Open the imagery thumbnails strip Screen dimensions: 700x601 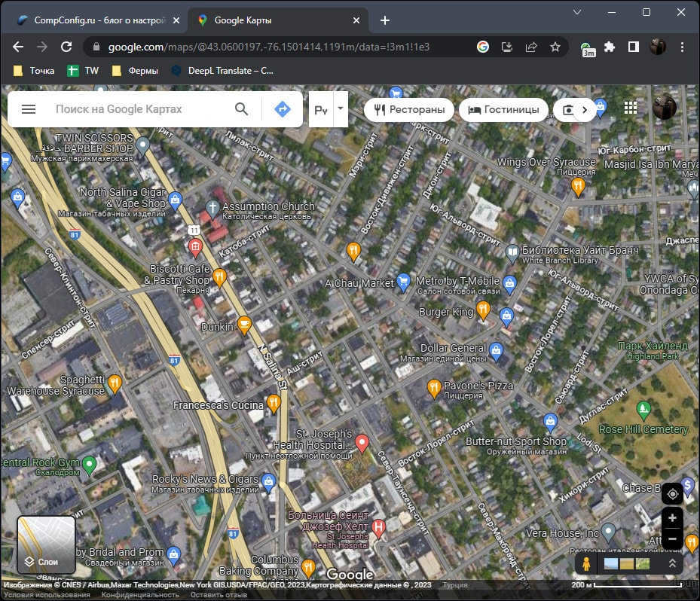tap(627, 564)
